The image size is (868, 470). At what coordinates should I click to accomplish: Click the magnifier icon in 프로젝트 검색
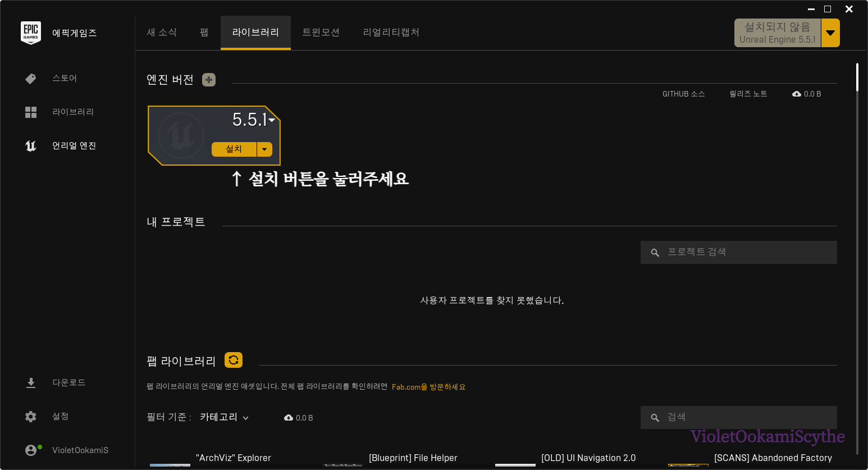(x=655, y=253)
